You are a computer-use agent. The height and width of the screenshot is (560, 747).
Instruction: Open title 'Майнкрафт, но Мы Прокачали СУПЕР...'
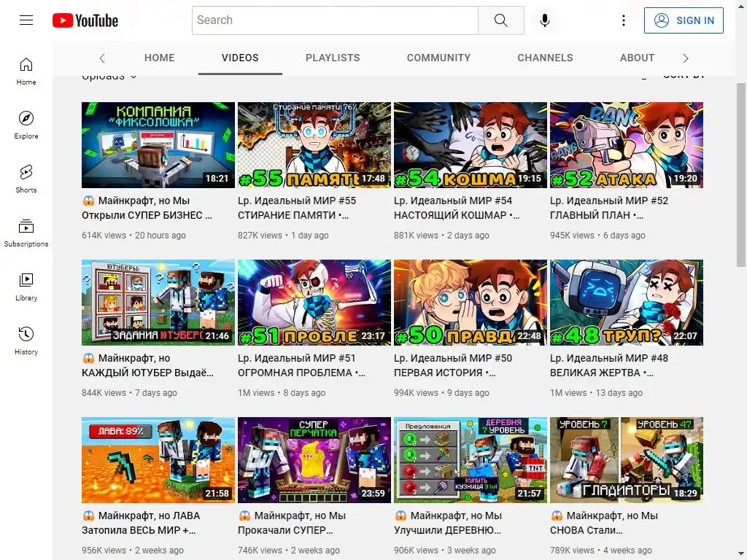[x=292, y=523]
